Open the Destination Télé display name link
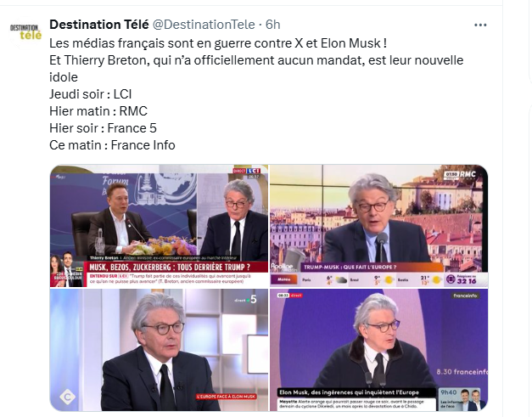This screenshot has width=532, height=417. point(99,25)
